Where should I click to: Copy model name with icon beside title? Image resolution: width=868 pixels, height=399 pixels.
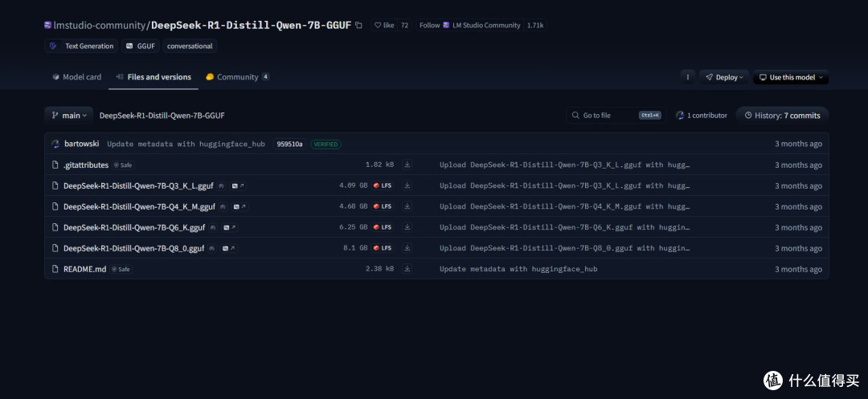(358, 26)
